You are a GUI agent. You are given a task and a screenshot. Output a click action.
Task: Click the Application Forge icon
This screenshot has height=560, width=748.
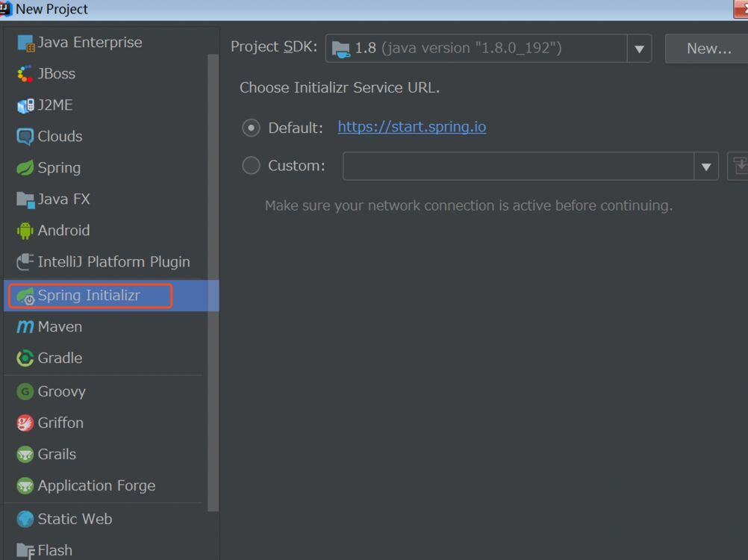pos(25,486)
